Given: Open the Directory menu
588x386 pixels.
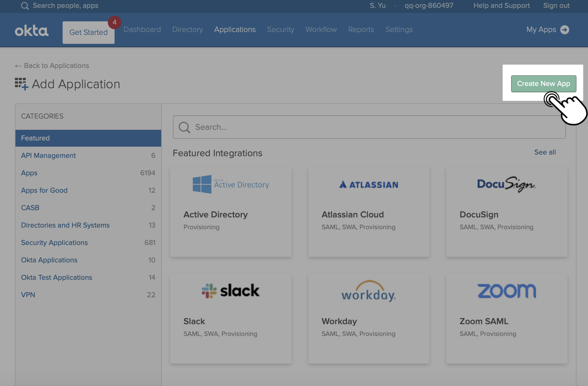Looking at the screenshot, I should coord(187,29).
